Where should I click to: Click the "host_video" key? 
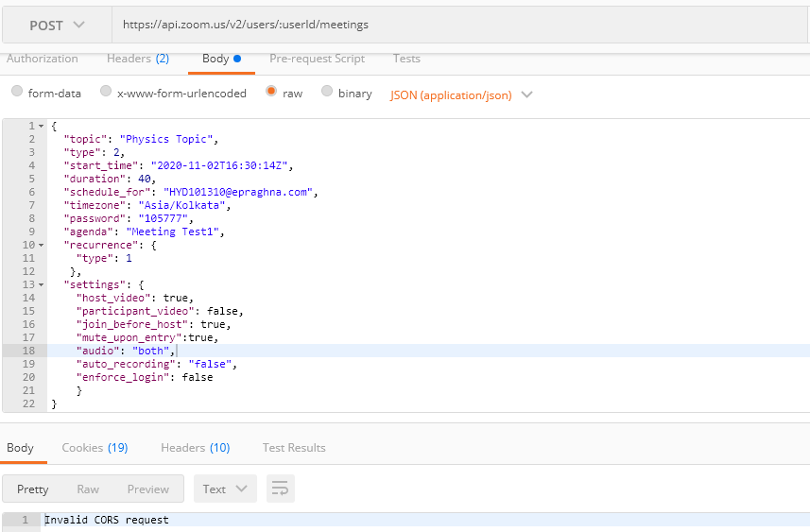[x=113, y=298]
